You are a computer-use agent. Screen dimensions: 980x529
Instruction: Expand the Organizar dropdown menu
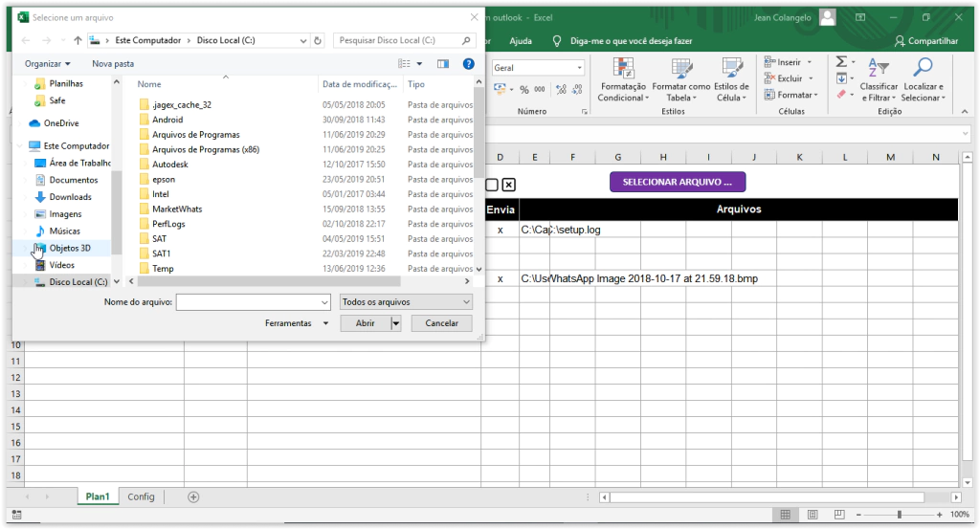coord(47,64)
